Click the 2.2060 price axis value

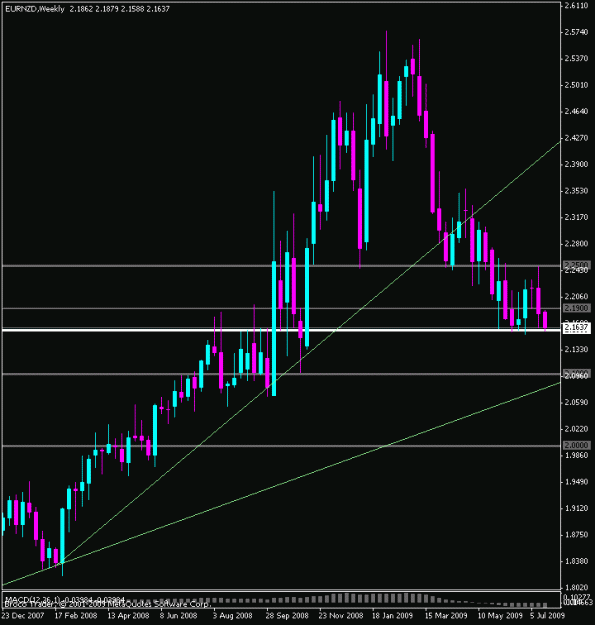point(576,296)
